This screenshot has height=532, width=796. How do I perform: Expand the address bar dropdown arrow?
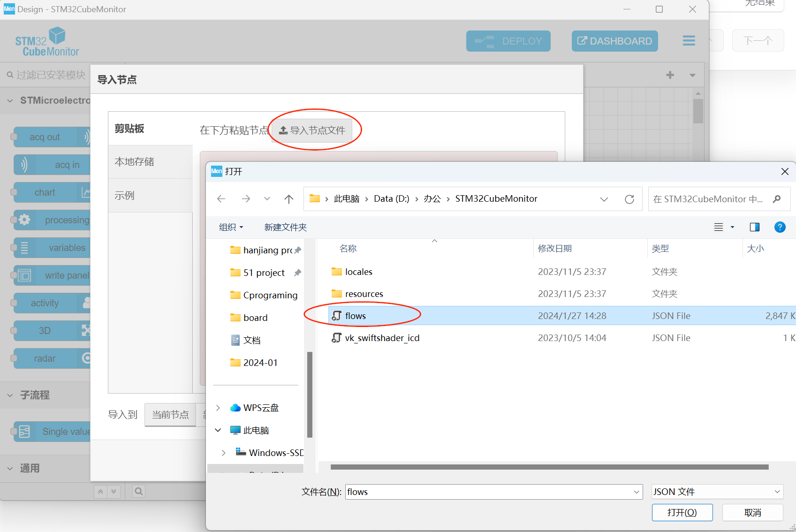click(604, 198)
